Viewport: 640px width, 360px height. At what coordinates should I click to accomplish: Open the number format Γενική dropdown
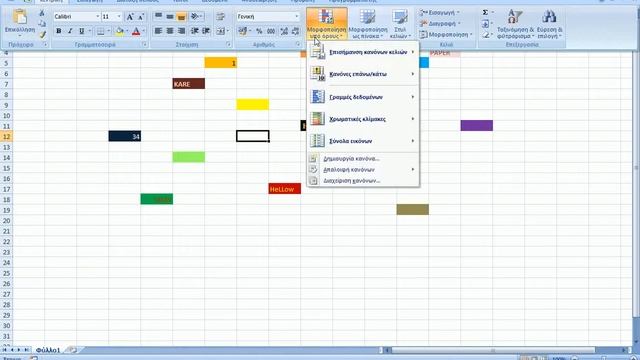297,17
